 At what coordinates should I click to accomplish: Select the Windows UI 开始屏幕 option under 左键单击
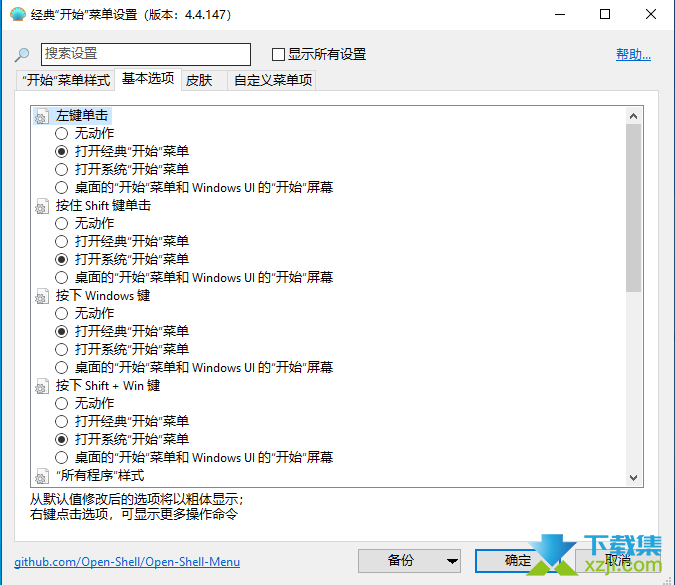pos(62,188)
